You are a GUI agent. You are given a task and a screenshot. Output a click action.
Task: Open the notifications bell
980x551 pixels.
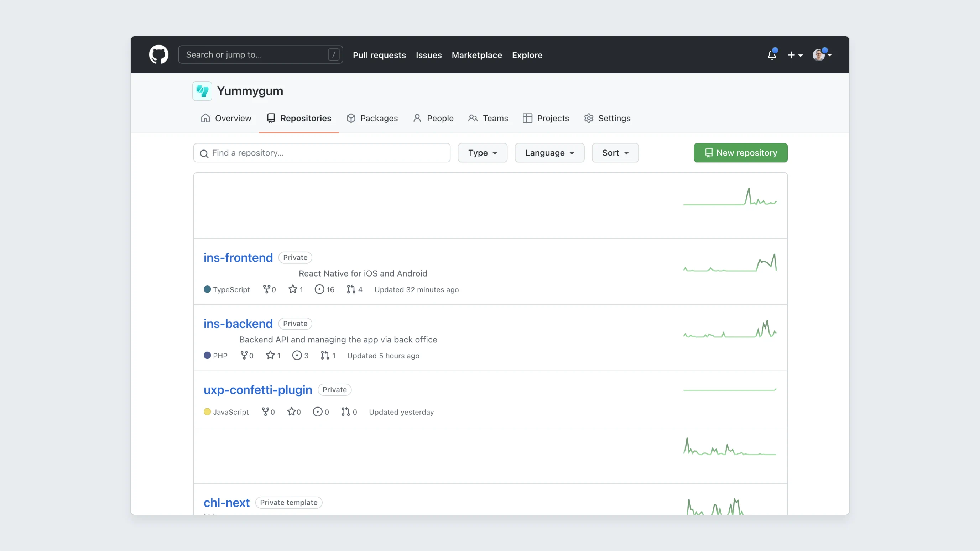point(772,55)
